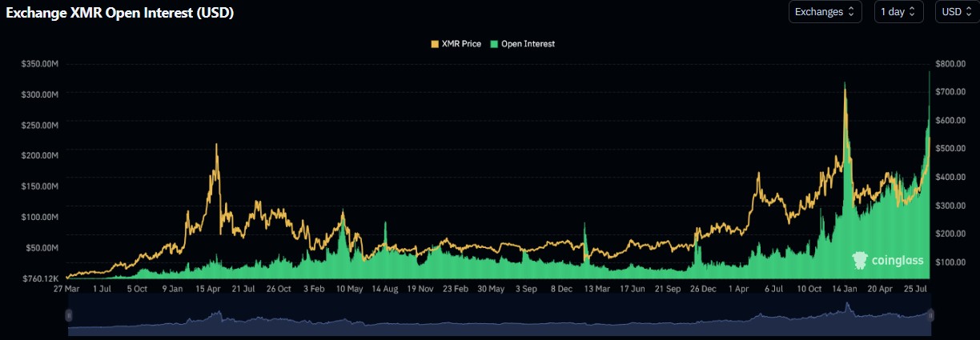Click the $200.00 right axis label

(x=950, y=234)
